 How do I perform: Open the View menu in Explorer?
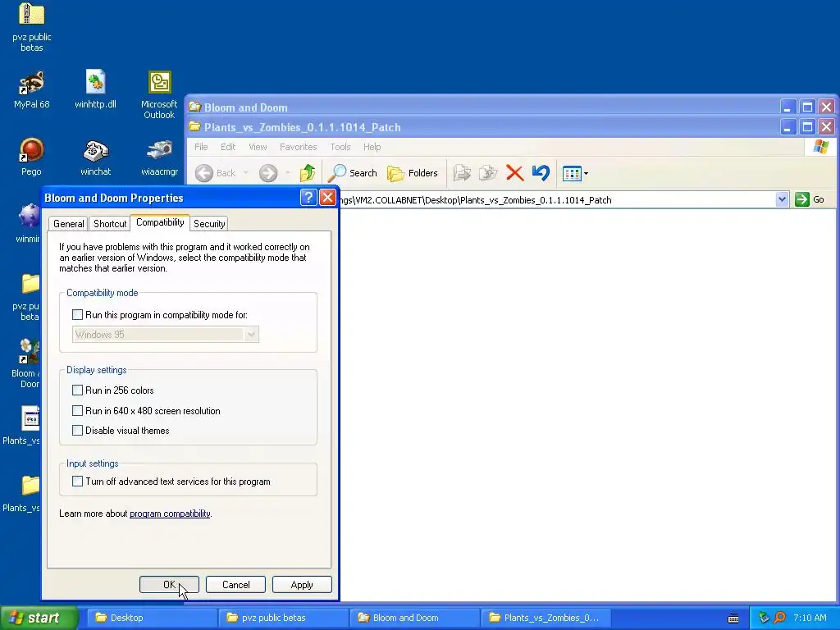click(x=257, y=147)
